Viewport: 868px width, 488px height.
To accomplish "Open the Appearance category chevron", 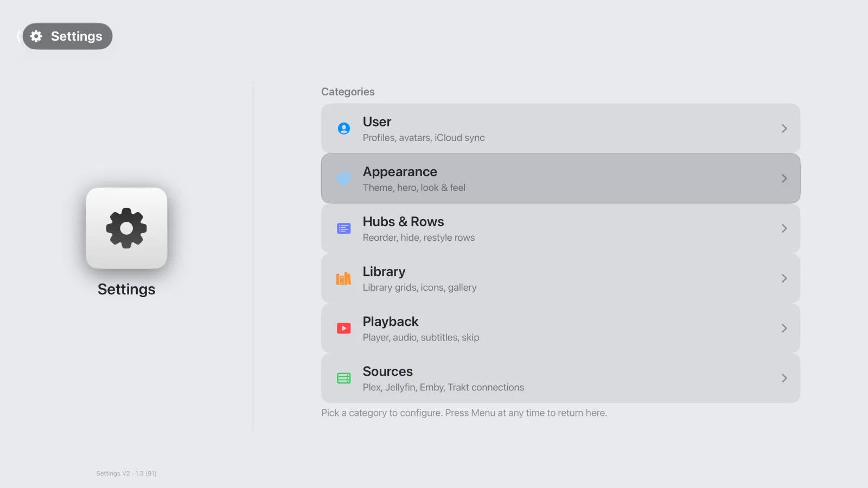I will coord(784,178).
